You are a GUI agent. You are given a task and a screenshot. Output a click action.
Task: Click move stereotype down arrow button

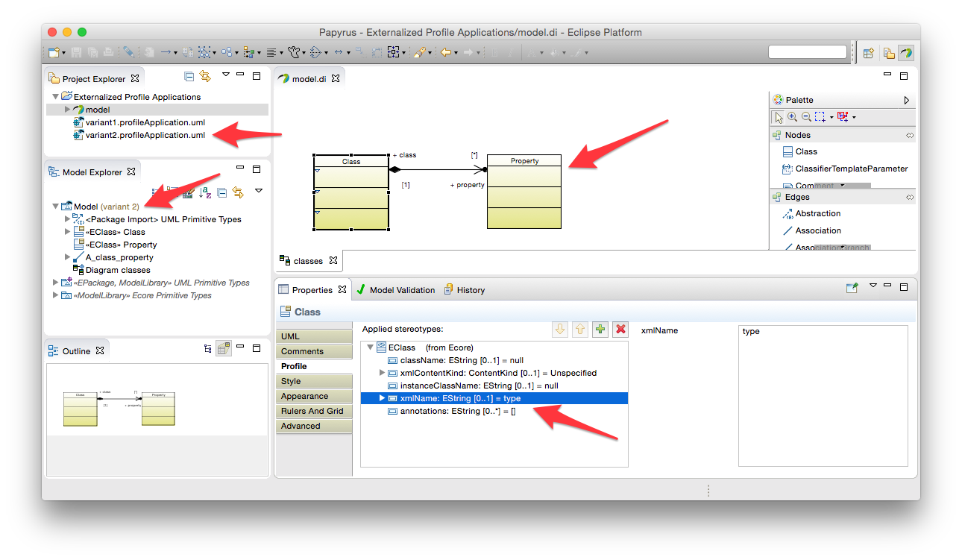(x=560, y=330)
